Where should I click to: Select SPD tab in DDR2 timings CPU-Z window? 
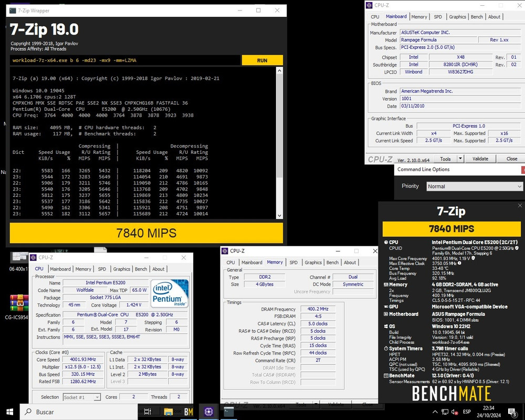[x=293, y=262]
